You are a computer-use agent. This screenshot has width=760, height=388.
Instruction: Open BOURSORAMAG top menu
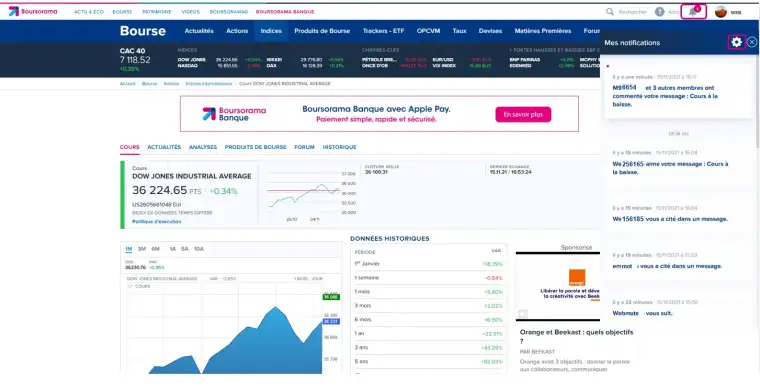[229, 12]
